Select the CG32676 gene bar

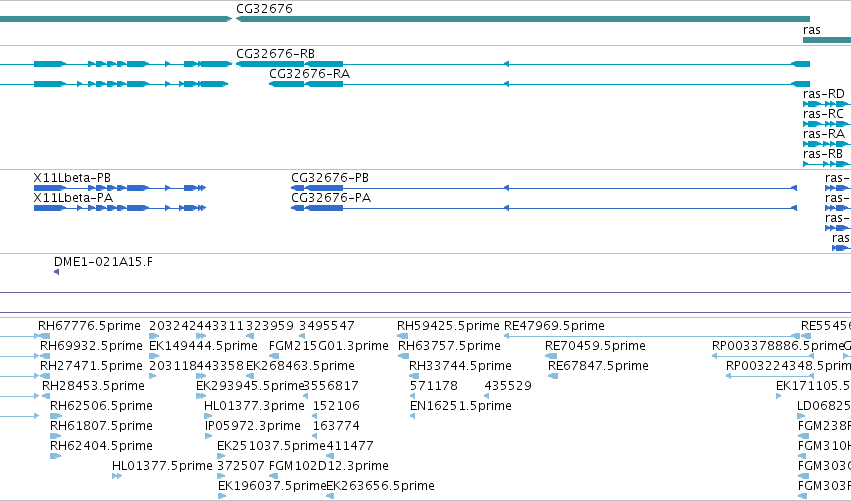523,19
